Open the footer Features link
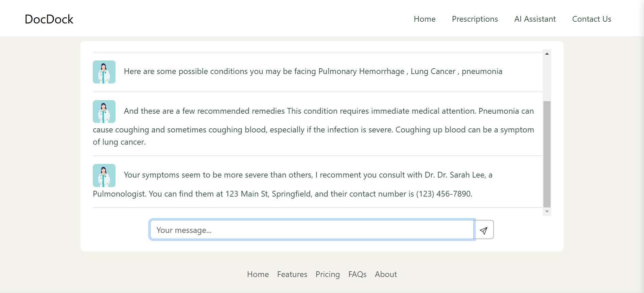This screenshot has height=293, width=644. [x=292, y=274]
